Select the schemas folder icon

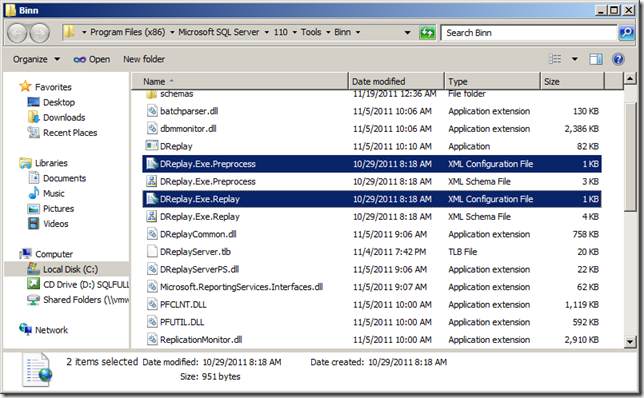click(x=151, y=94)
